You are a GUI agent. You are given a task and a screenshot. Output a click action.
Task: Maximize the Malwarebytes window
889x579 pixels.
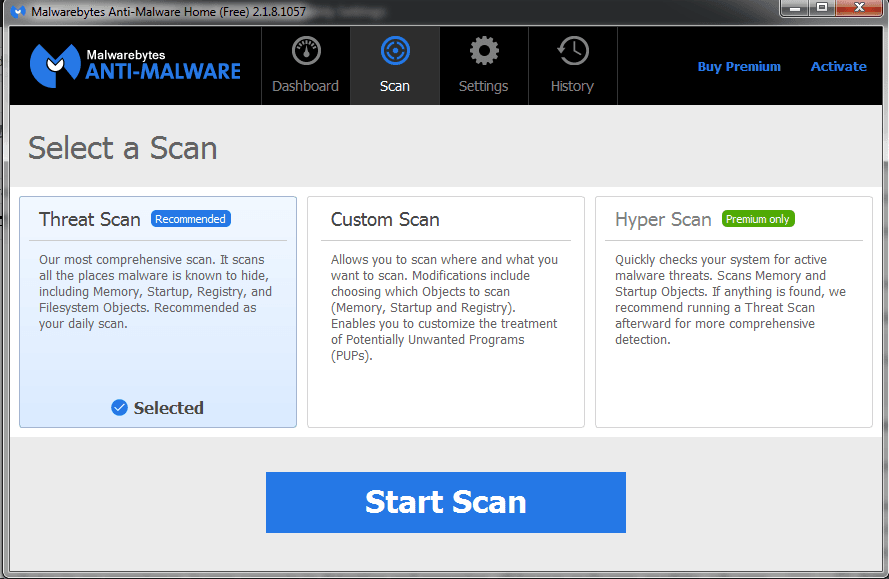(x=822, y=8)
